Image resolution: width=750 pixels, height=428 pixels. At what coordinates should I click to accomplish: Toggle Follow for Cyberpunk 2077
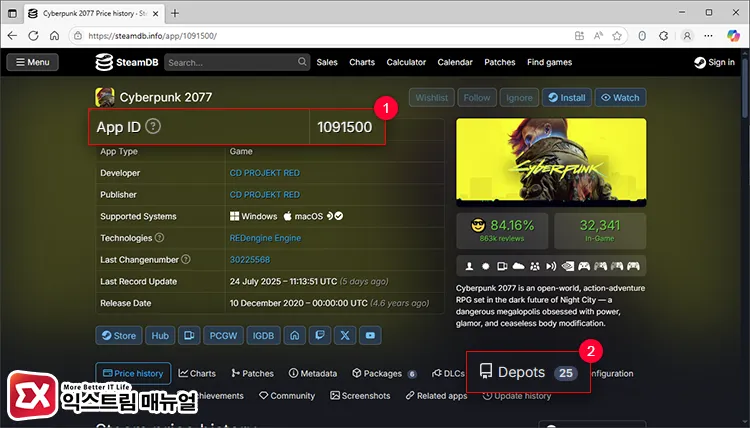477,98
